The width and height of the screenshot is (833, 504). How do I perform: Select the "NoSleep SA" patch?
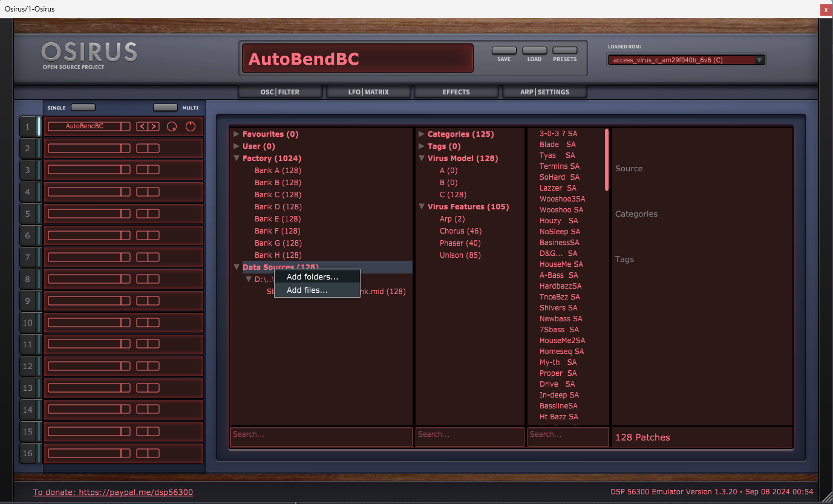click(560, 232)
